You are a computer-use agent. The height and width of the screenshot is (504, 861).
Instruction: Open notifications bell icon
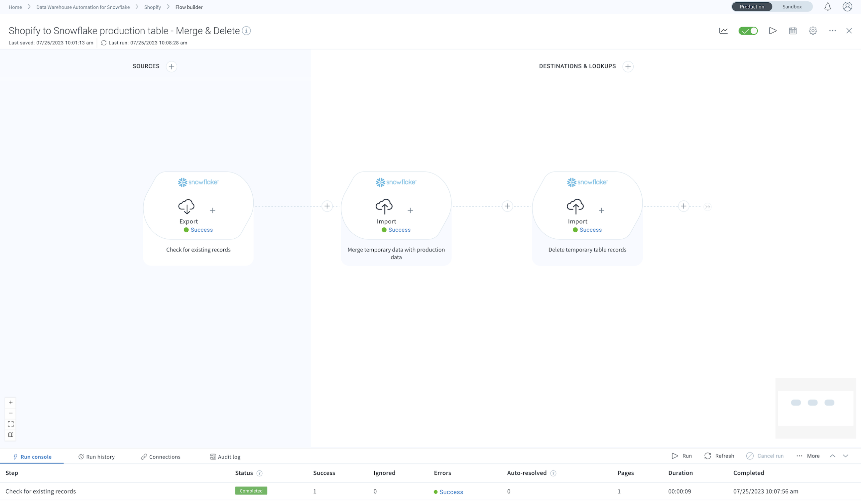tap(827, 7)
